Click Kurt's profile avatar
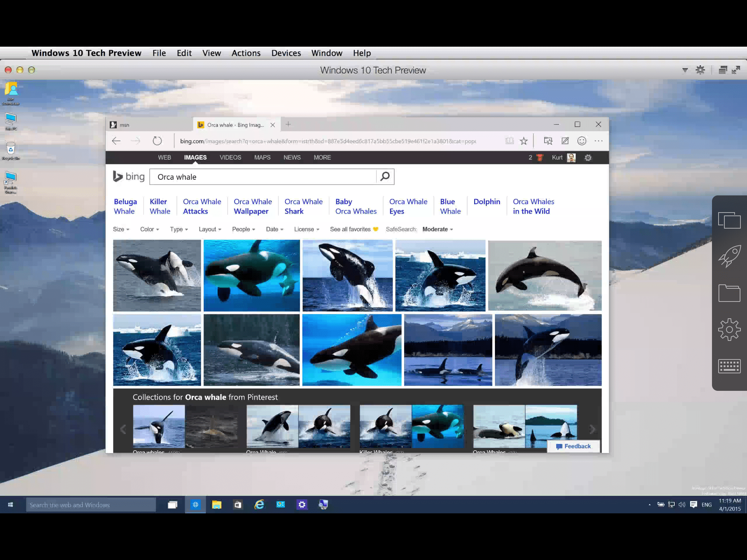Screen dimensions: 747x560 [x=572, y=157]
